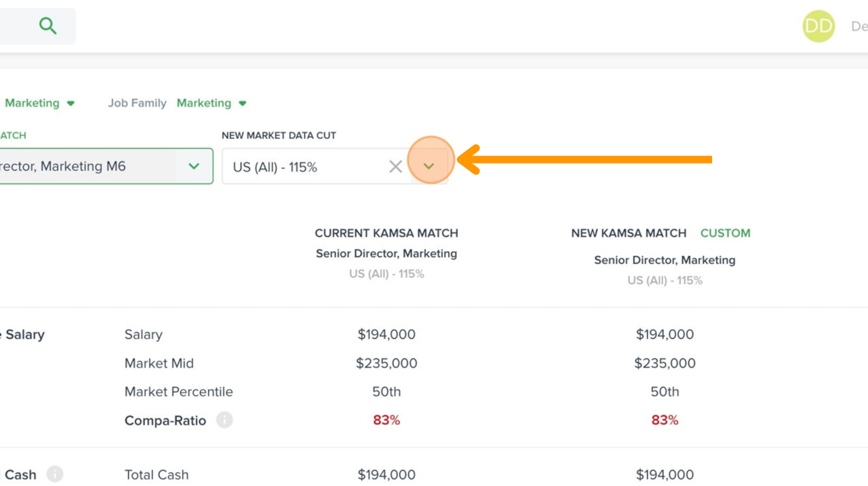
Task: Click the green search magnifier icon
Action: point(47,26)
